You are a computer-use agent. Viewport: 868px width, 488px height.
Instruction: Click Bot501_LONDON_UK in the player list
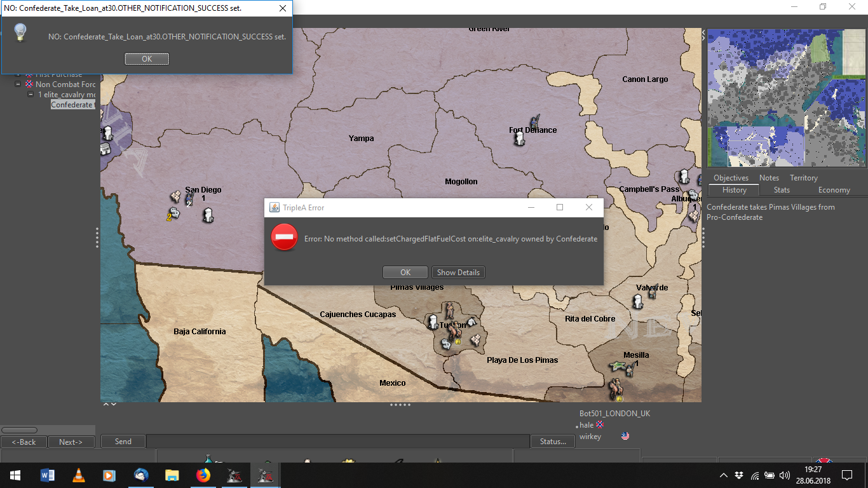[x=614, y=413]
